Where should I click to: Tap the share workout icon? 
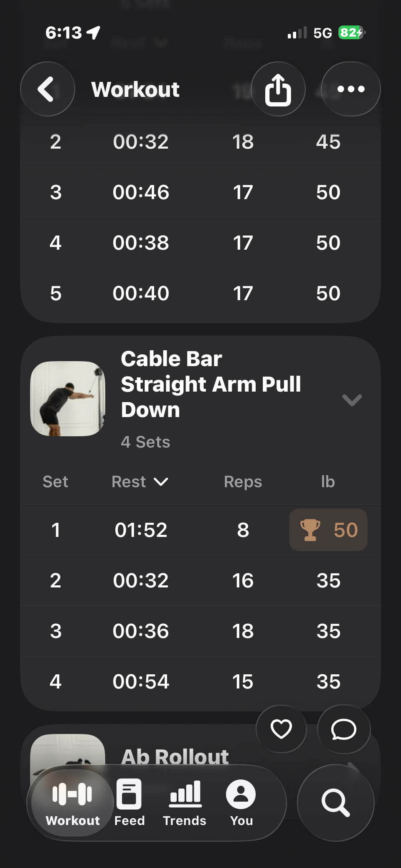coord(278,89)
